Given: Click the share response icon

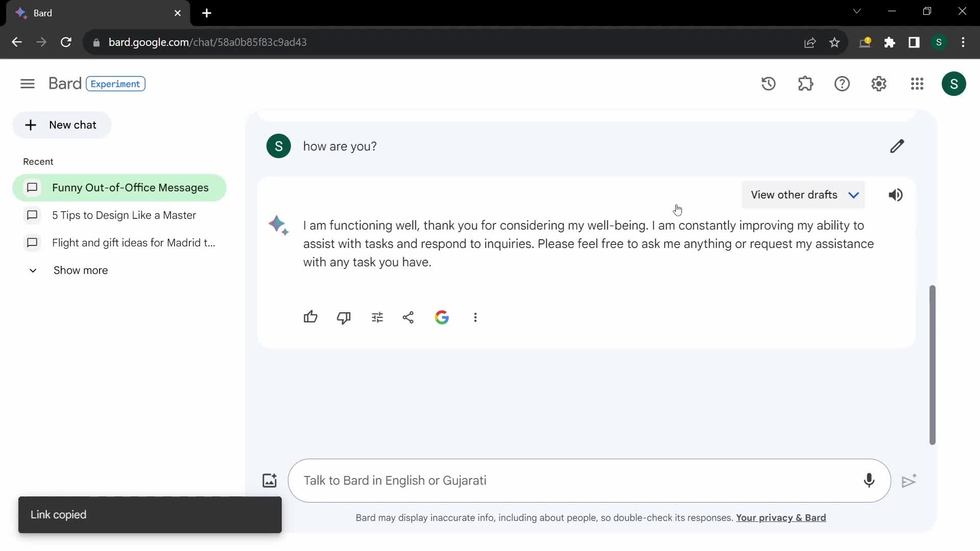Looking at the screenshot, I should coord(408,317).
